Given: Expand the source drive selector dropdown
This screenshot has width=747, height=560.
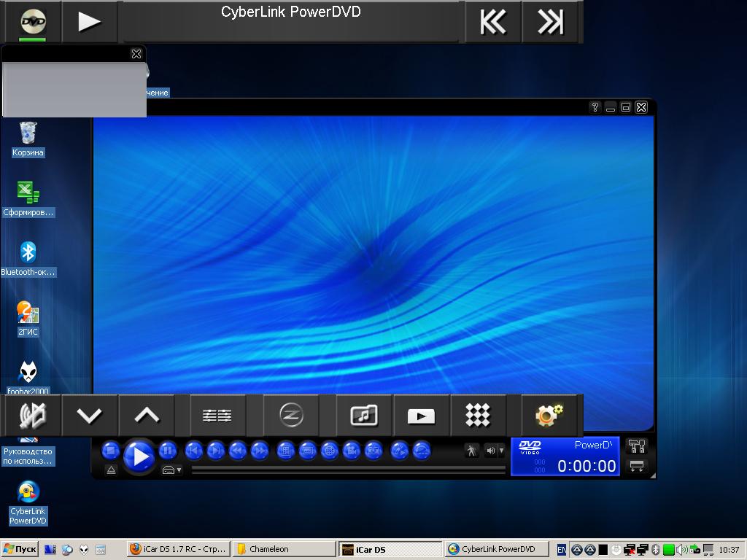Looking at the screenshot, I should pos(172,470).
